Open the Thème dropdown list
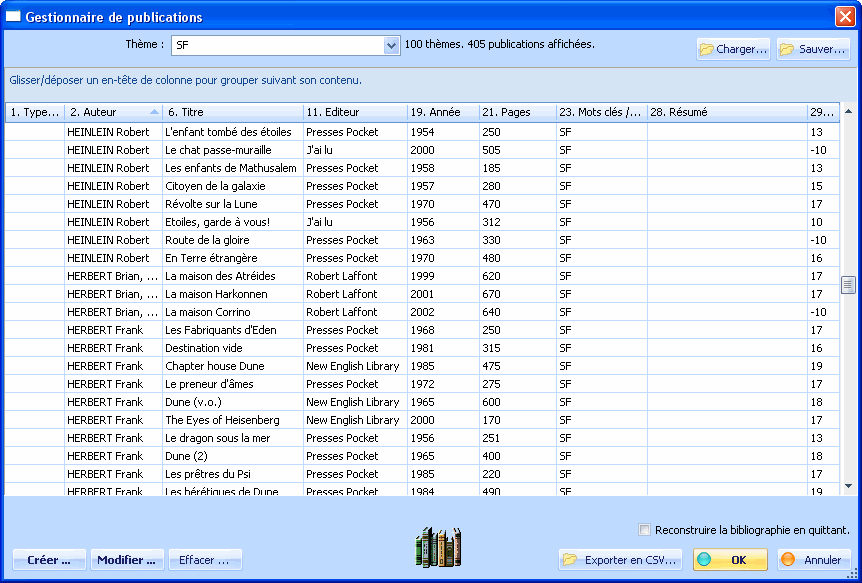 (x=391, y=45)
